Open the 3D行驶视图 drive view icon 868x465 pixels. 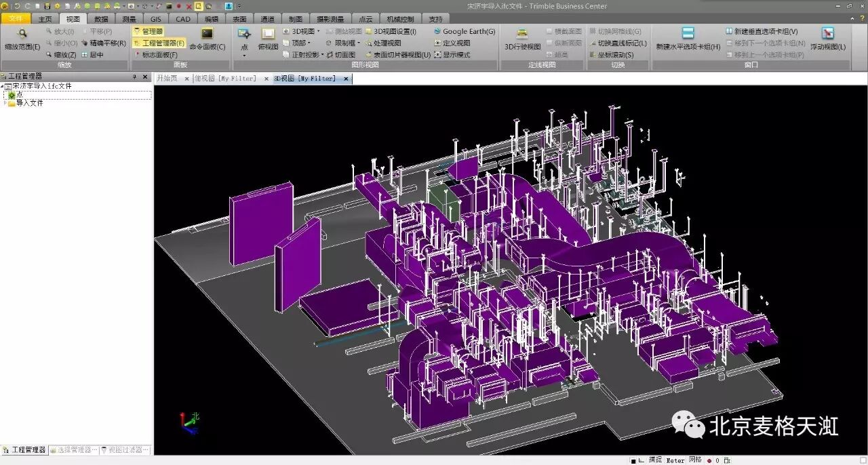522,33
